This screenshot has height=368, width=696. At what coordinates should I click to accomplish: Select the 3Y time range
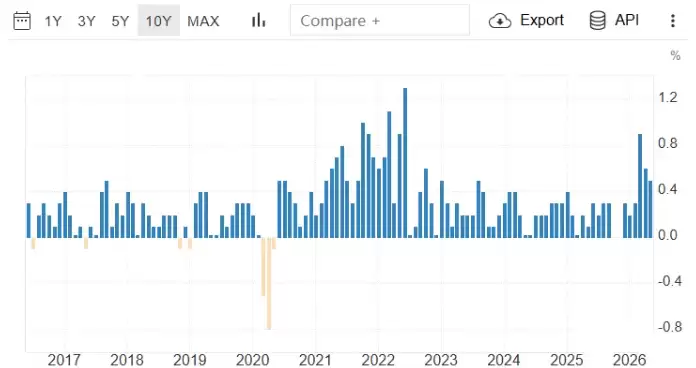[87, 21]
